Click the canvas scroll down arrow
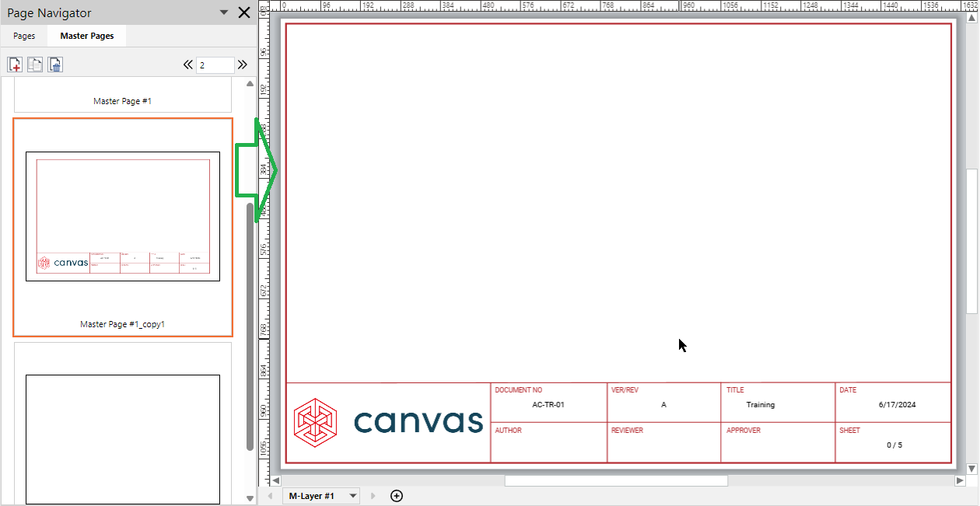The image size is (980, 506). click(x=971, y=469)
